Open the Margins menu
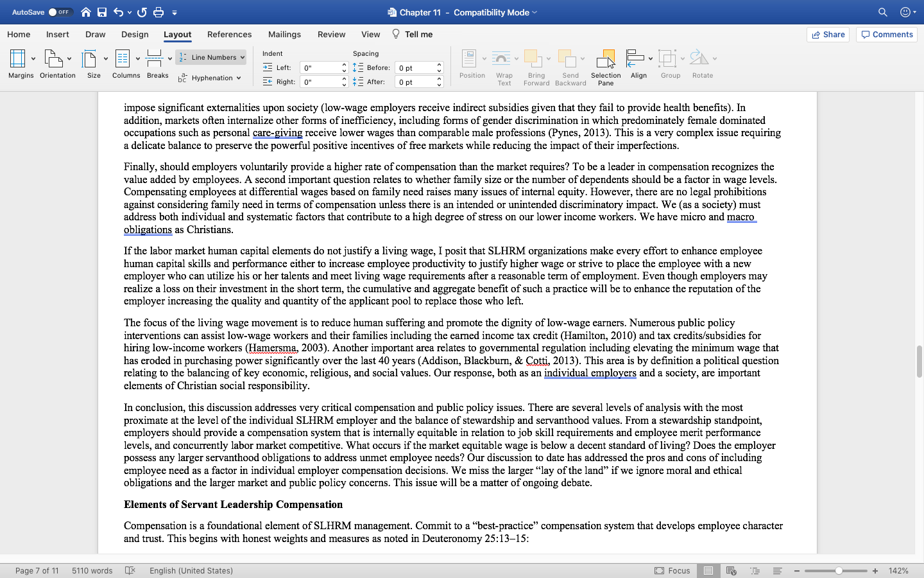Screen dimensions: 924x578 pyautogui.click(x=21, y=64)
